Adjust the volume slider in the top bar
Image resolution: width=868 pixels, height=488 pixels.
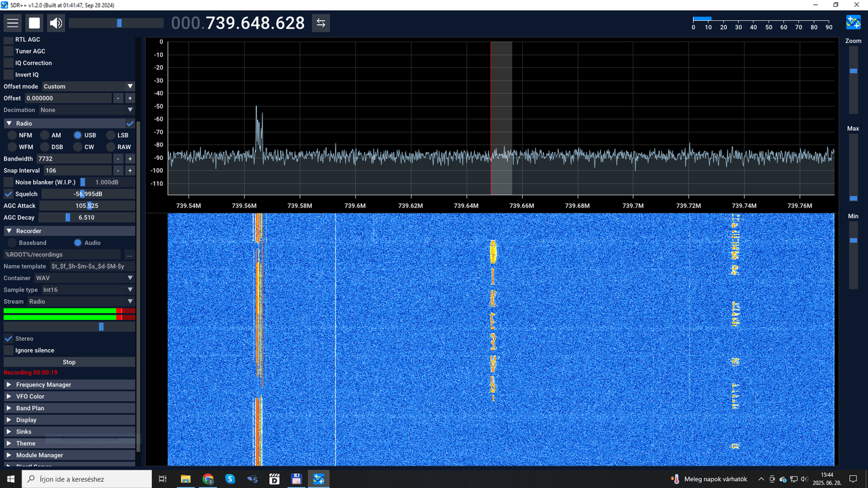(x=116, y=23)
